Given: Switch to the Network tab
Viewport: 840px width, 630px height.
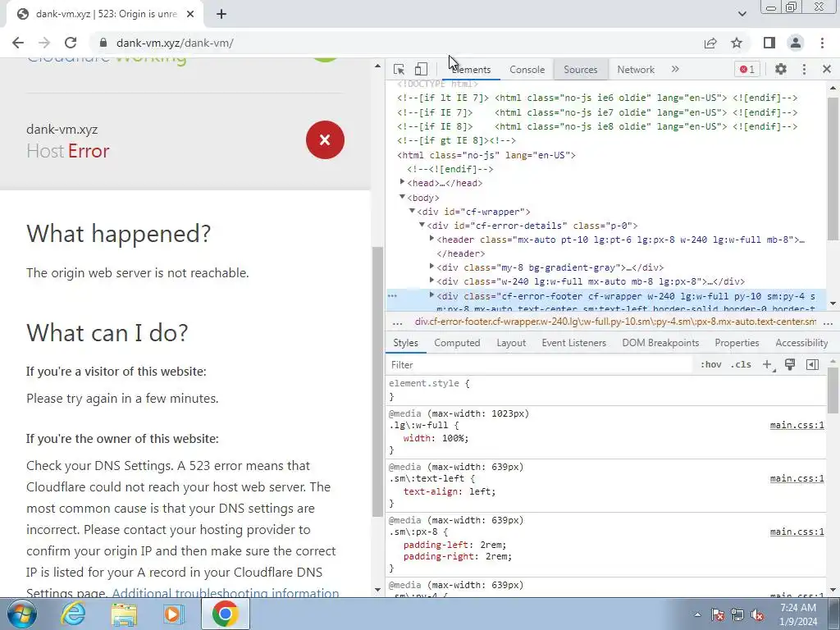Looking at the screenshot, I should tap(636, 70).
